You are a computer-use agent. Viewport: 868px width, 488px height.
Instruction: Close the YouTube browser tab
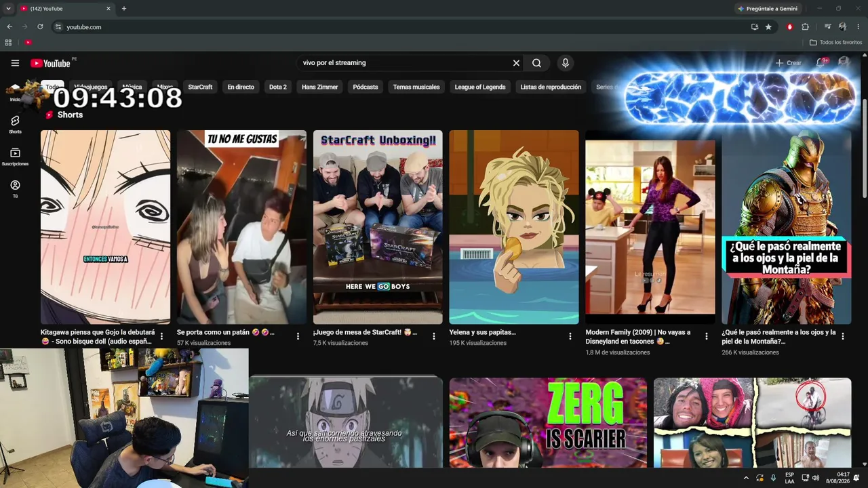tap(108, 9)
